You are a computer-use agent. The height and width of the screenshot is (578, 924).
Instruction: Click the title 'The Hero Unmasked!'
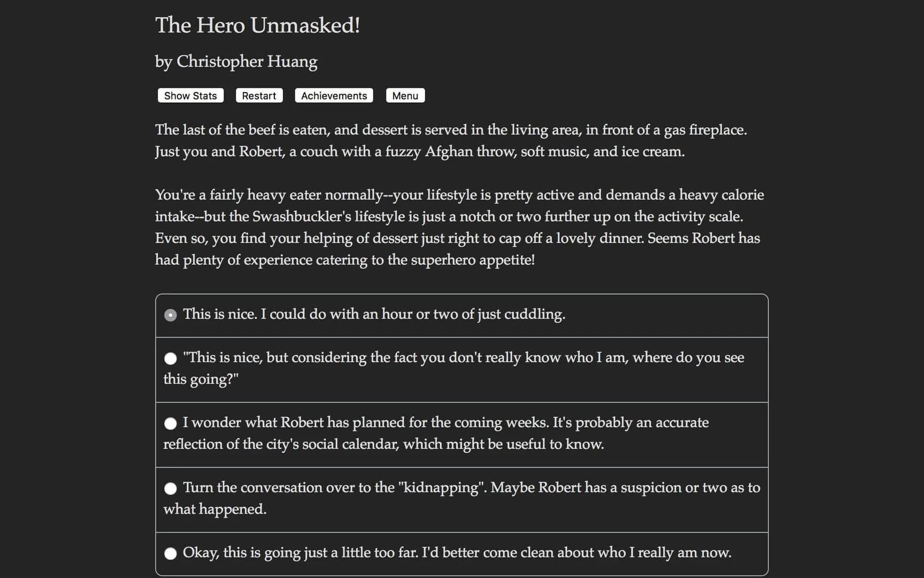click(x=257, y=25)
